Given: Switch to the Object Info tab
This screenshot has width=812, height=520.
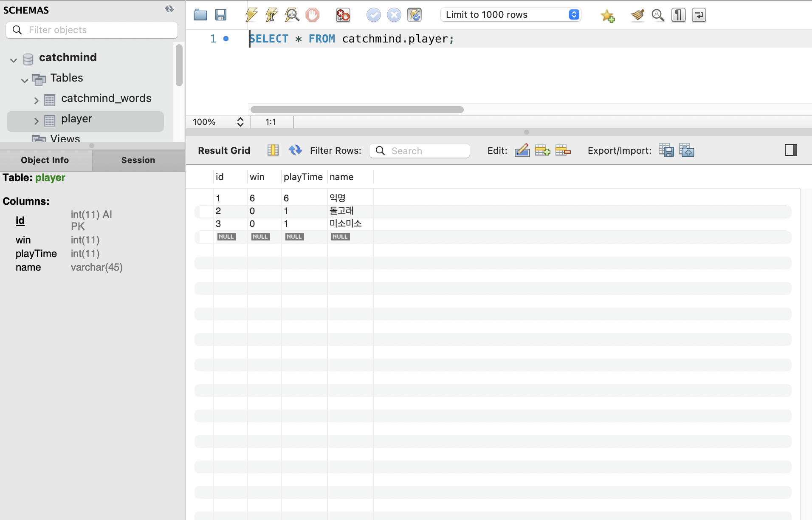Looking at the screenshot, I should pos(45,160).
